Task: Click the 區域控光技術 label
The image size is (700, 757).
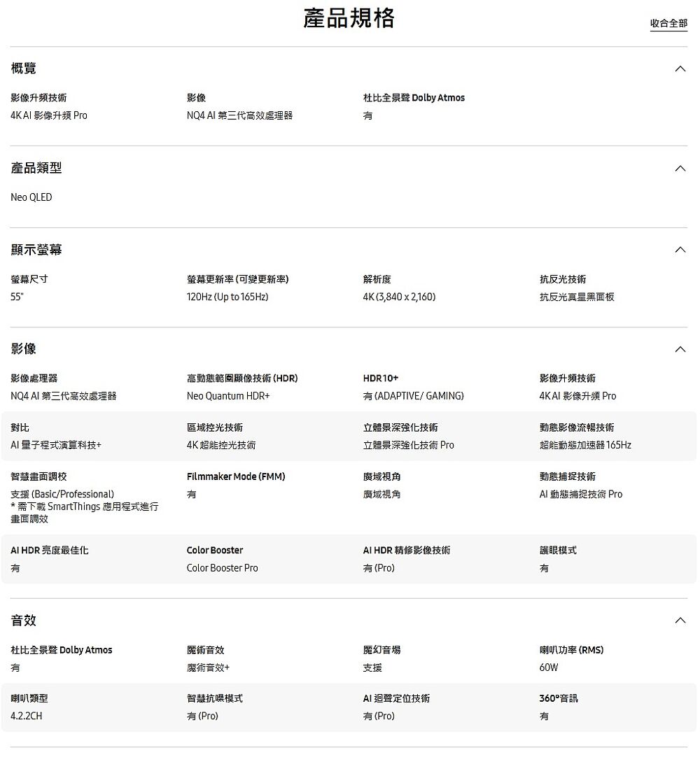Action: pyautogui.click(x=214, y=427)
